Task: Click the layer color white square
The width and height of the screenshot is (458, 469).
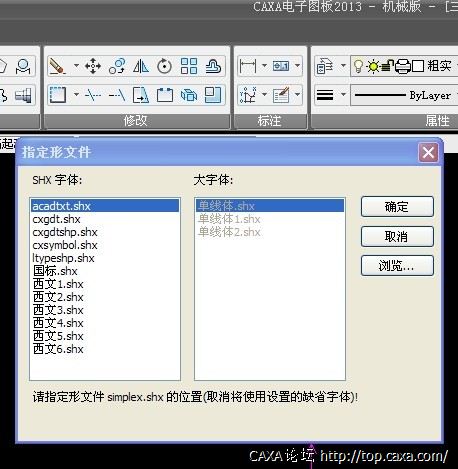Action: click(x=418, y=66)
